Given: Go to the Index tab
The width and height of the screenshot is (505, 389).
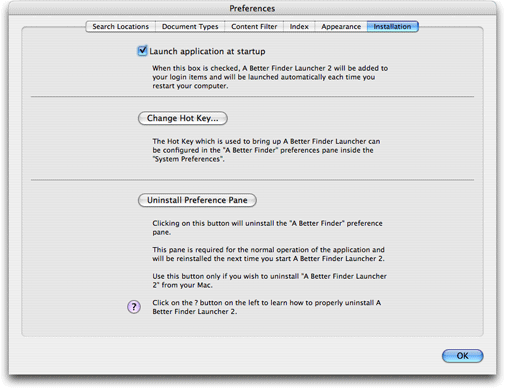Looking at the screenshot, I should (299, 27).
